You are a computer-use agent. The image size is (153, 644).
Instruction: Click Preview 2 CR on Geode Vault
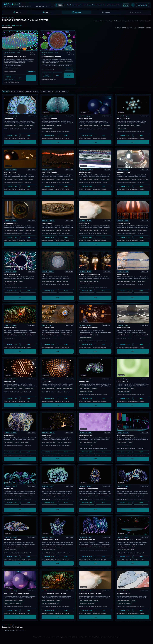point(12,452)
